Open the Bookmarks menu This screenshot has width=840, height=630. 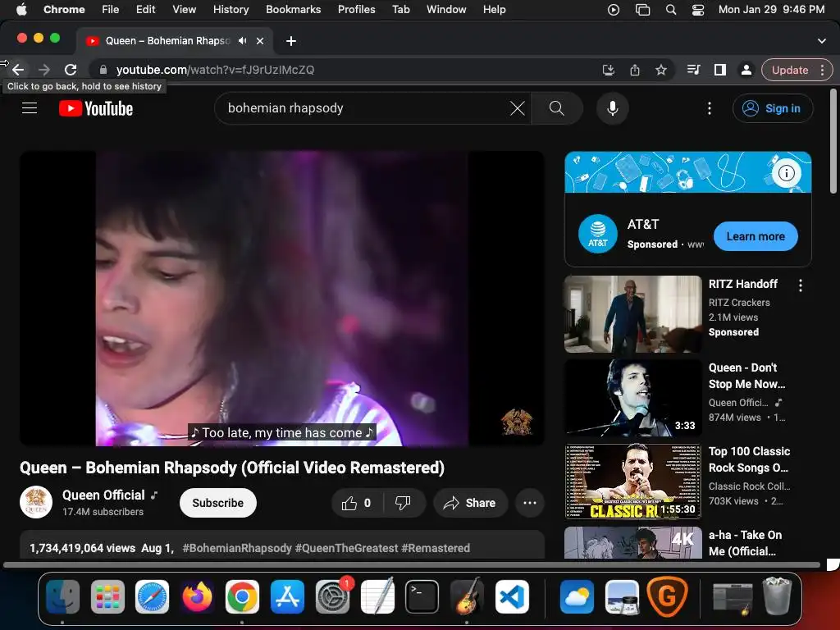click(x=293, y=10)
